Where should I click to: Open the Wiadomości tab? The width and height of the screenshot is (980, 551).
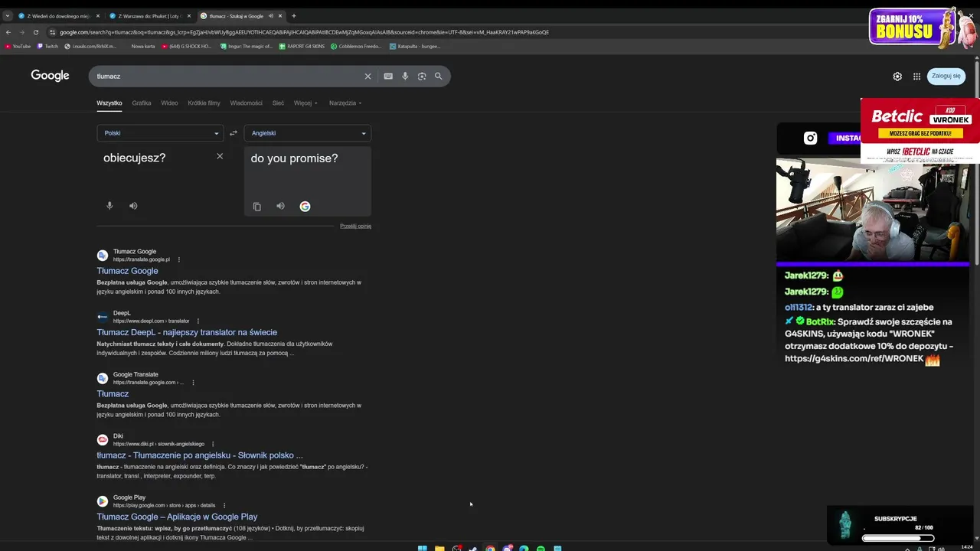246,103
